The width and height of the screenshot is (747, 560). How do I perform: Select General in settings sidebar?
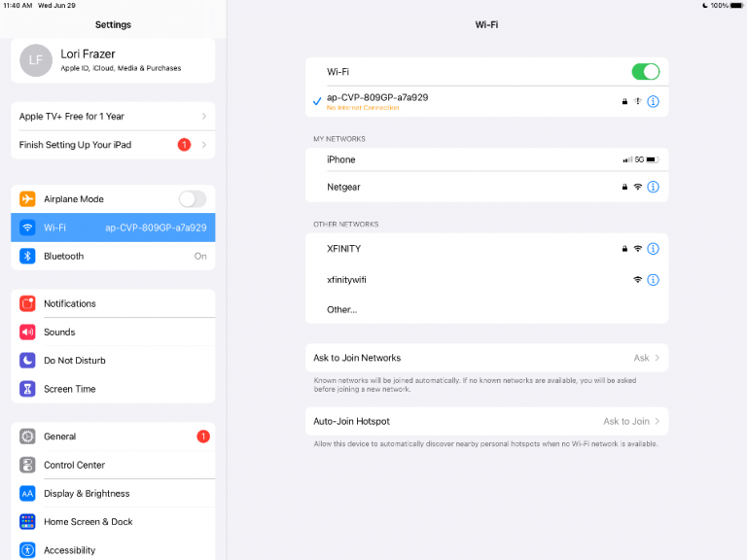click(113, 437)
